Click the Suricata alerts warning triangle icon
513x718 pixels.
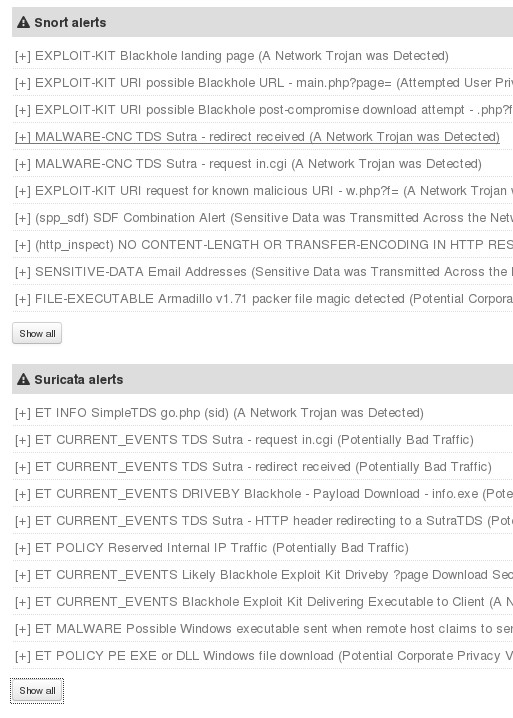[x=23, y=379]
